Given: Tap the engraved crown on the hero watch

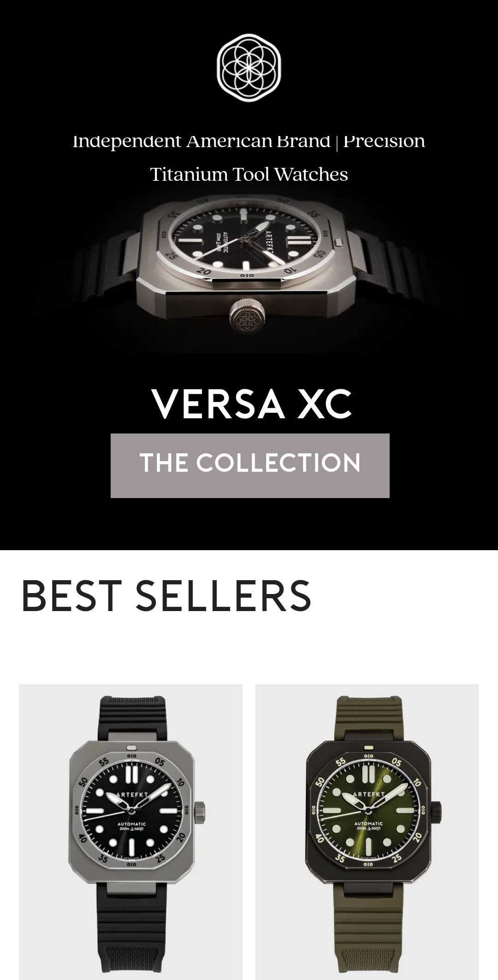Looking at the screenshot, I should pos(248,315).
